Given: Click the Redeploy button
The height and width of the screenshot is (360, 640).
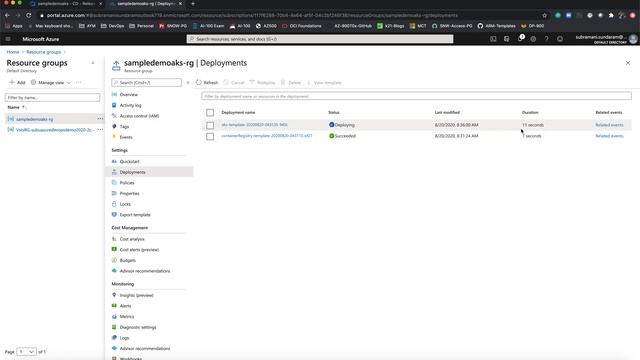Looking at the screenshot, I should point(262,82).
